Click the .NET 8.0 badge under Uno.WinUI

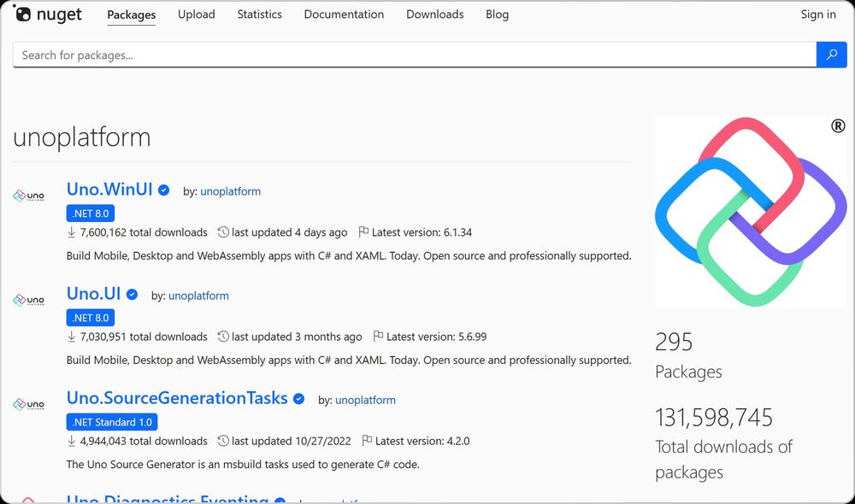coord(91,213)
